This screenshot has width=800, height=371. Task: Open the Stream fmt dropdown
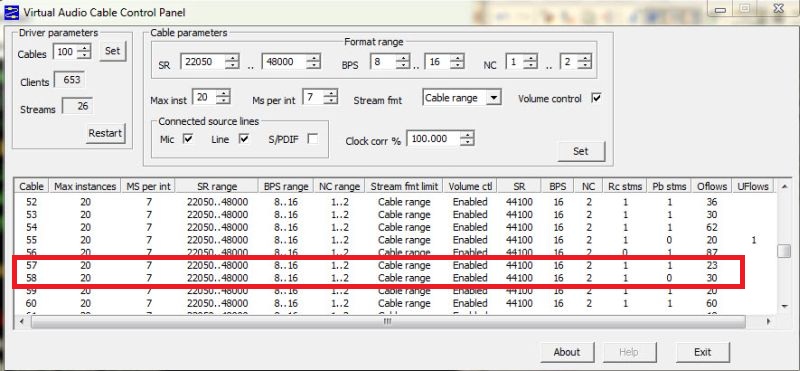click(493, 97)
